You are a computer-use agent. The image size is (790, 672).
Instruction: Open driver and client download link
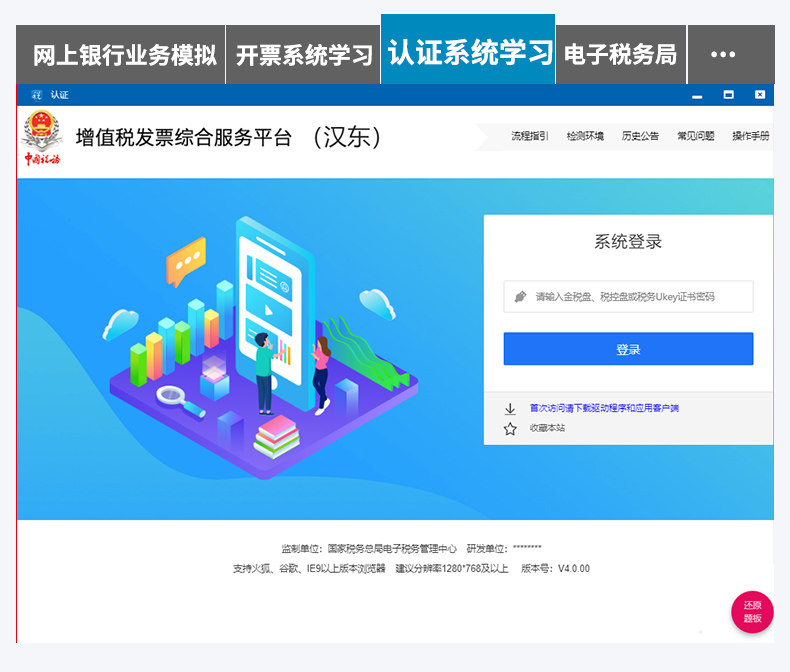(x=604, y=408)
